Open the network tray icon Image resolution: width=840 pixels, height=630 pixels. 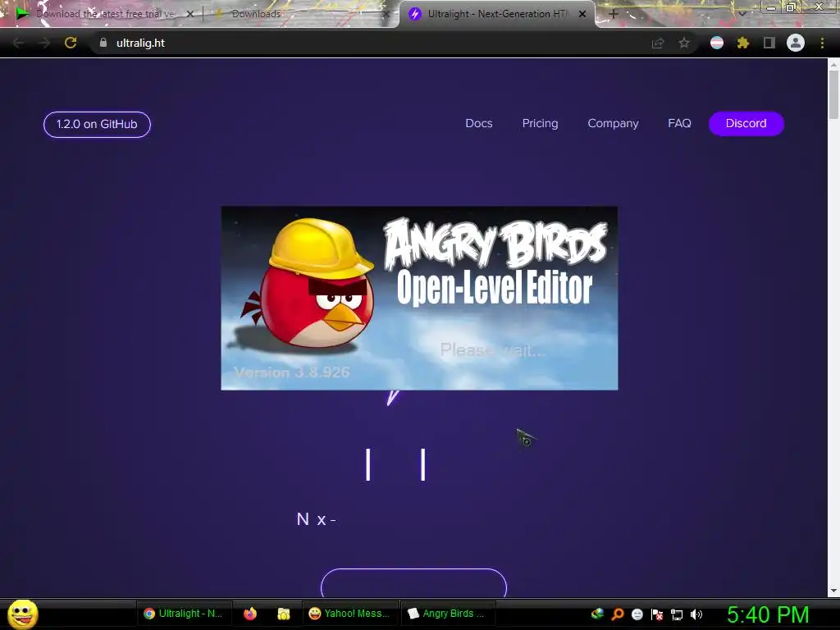click(x=677, y=614)
